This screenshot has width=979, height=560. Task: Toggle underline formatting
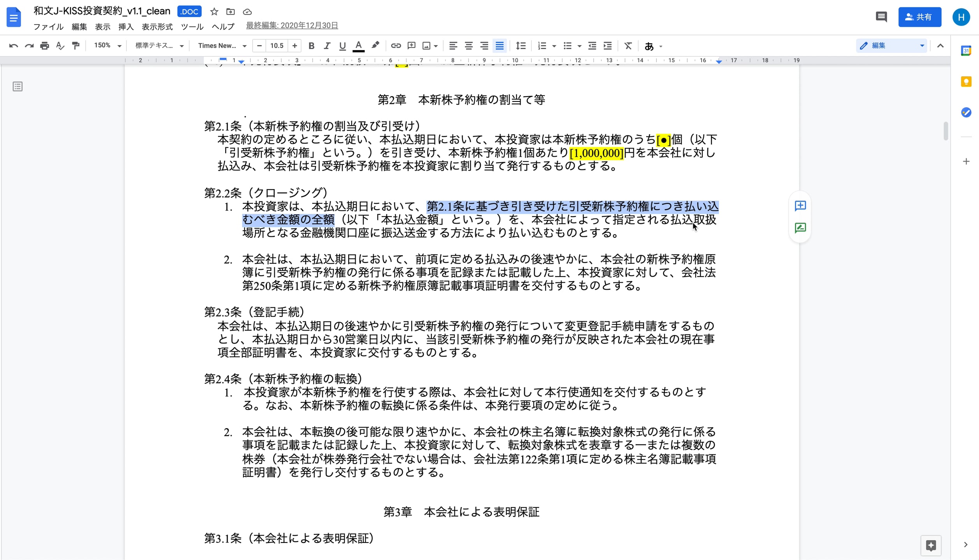pyautogui.click(x=342, y=45)
